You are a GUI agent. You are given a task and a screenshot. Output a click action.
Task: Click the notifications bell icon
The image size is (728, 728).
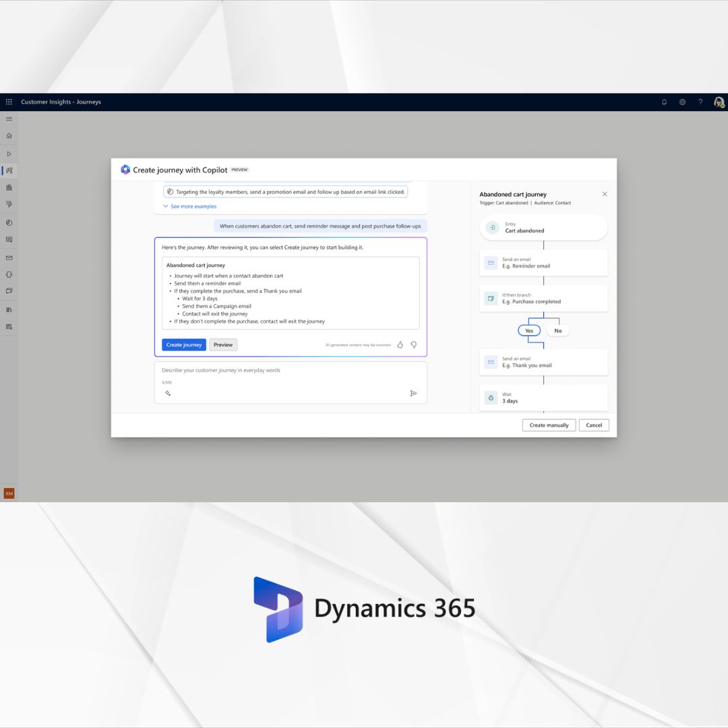tap(664, 102)
